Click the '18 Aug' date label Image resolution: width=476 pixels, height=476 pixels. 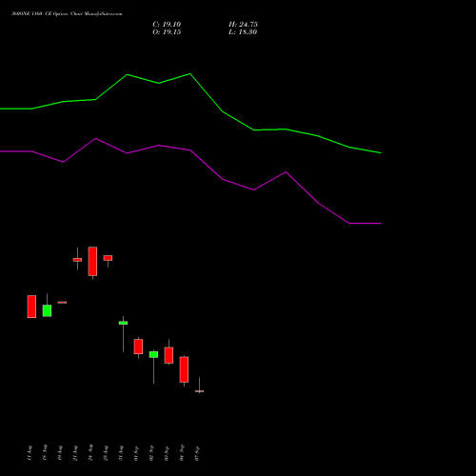[x=45, y=452]
